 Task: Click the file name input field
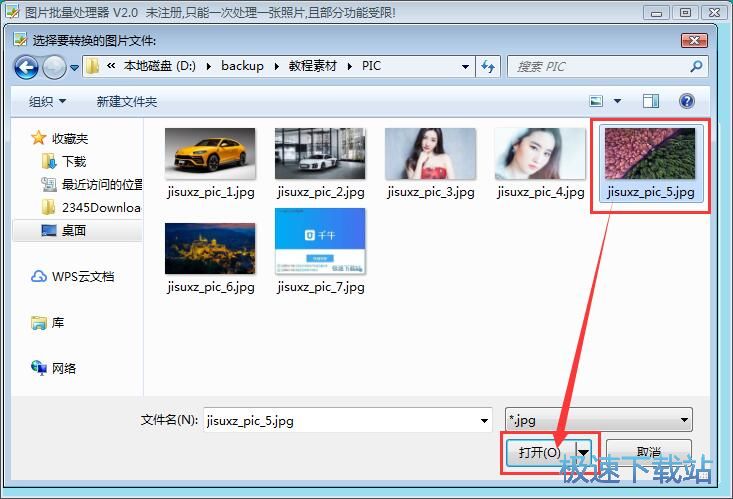click(347, 420)
